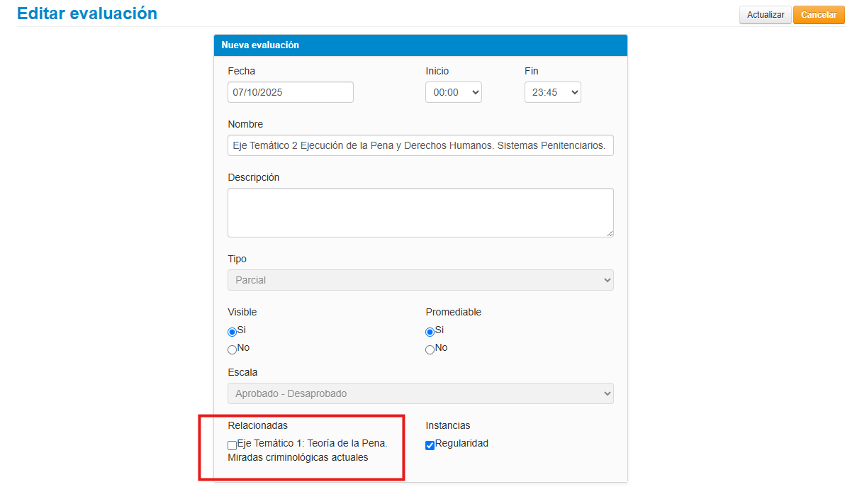Viewport: 862px width, 504px height.
Task: Click the Nueva evaluación panel header
Action: (420, 45)
